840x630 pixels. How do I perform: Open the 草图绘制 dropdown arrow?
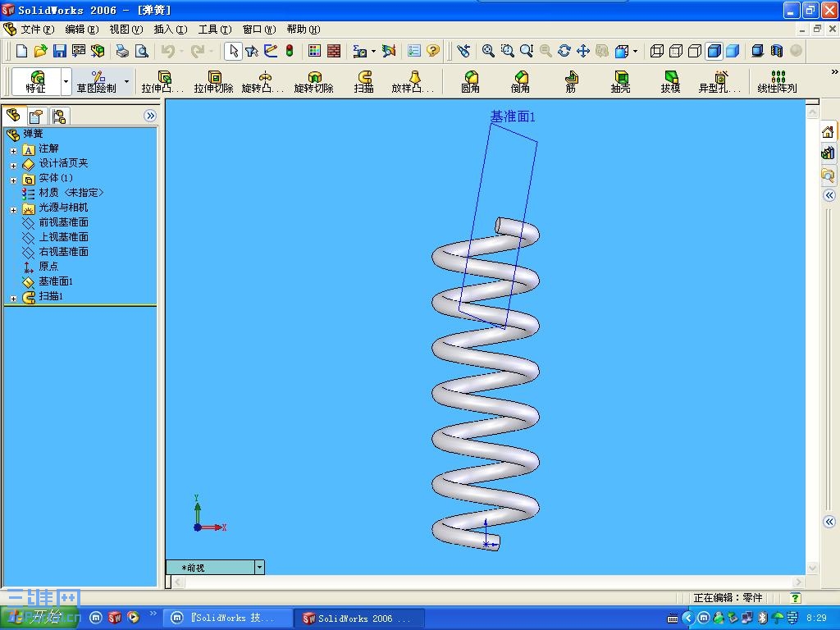tap(127, 82)
